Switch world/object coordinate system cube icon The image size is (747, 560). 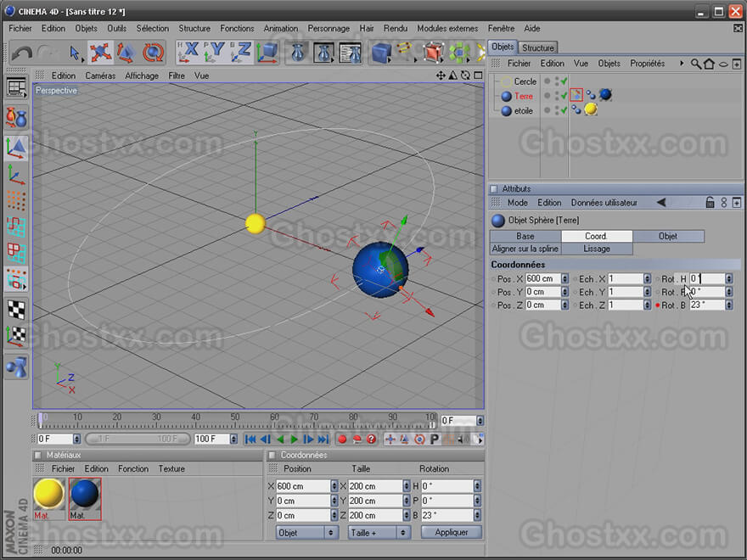tap(267, 53)
